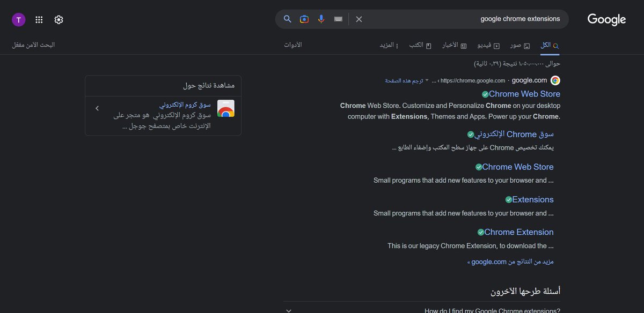Open the chevron on the سوق كروم الإلكتروني card
Screen dimensions: 644x313
tap(97, 108)
